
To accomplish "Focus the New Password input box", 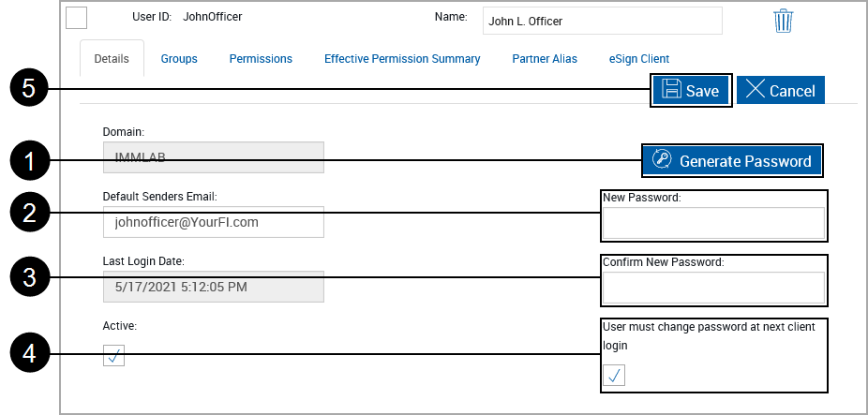I will 713,224.
